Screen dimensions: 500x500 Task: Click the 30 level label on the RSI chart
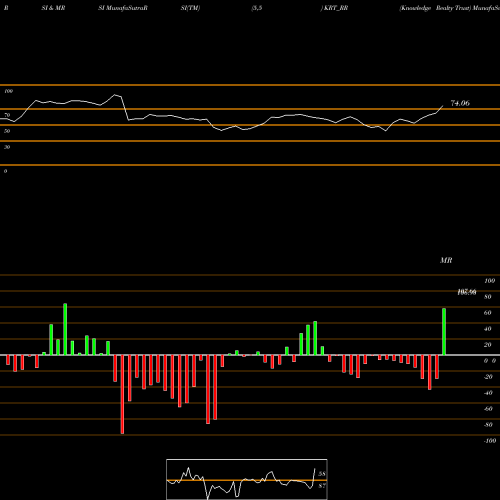[x=7, y=147]
